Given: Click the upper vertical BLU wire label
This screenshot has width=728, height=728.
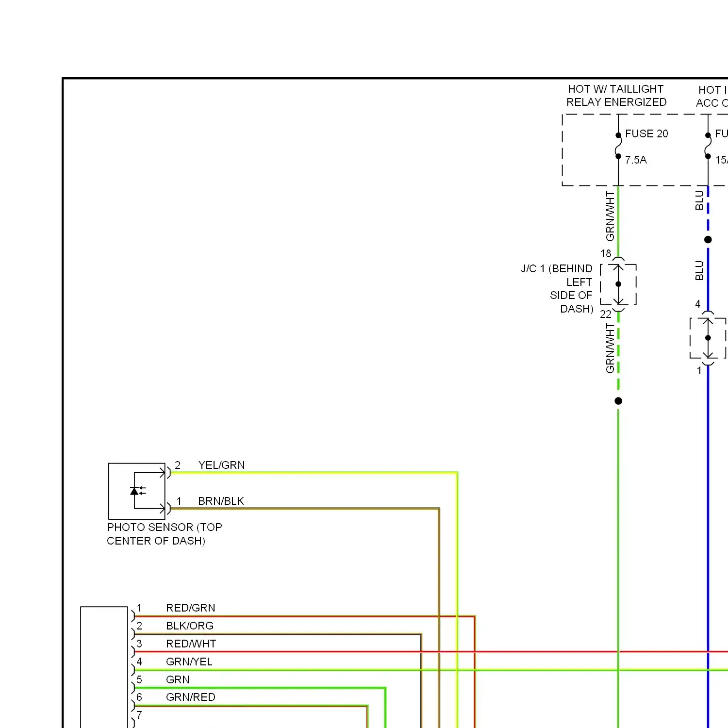Looking at the screenshot, I should [699, 200].
